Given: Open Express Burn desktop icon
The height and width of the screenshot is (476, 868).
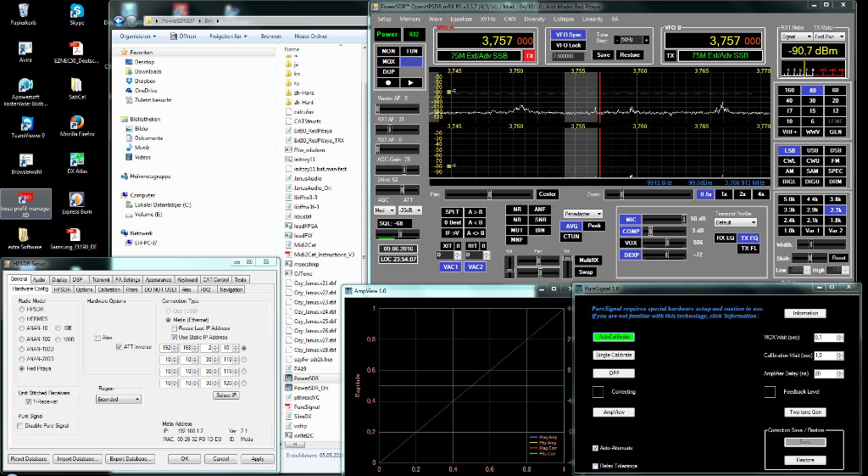Looking at the screenshot, I should coord(76,204).
